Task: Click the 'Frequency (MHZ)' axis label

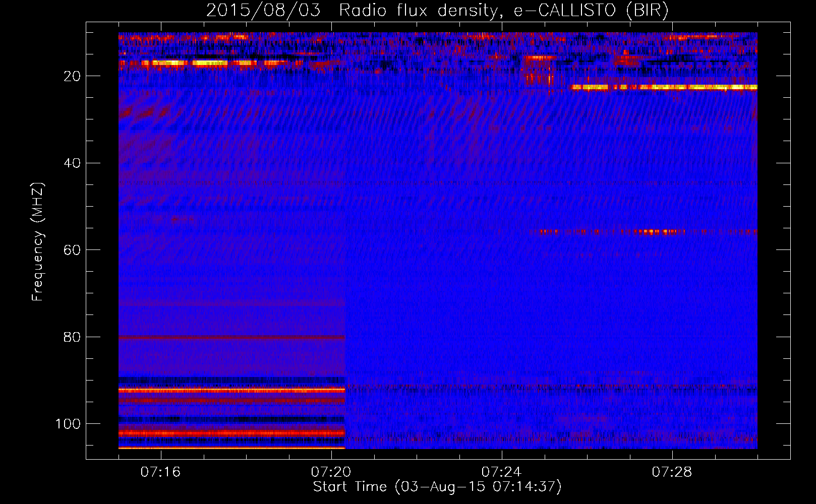Action: 38,241
